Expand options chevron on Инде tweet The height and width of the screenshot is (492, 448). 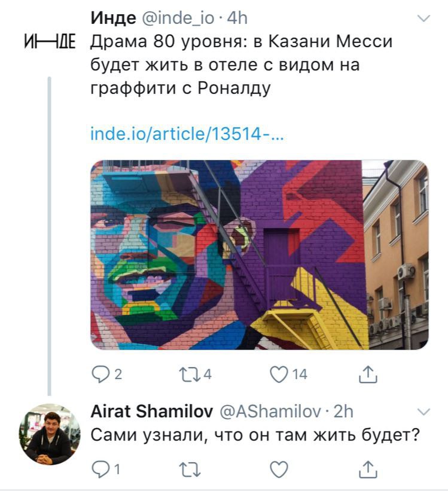tap(424, 19)
